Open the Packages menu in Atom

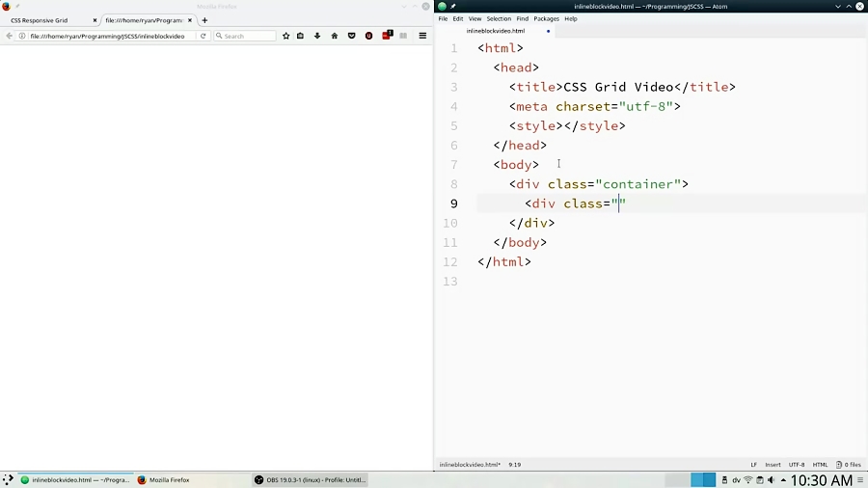tap(546, 18)
